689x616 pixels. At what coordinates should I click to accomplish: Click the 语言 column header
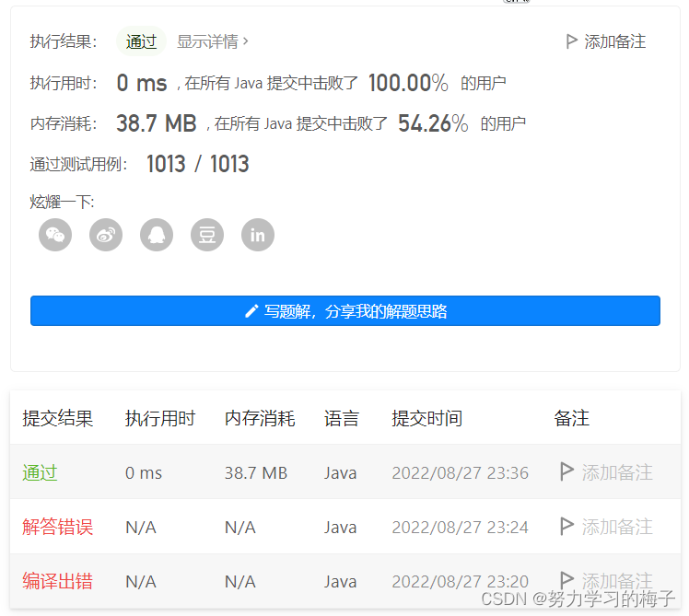click(x=342, y=418)
